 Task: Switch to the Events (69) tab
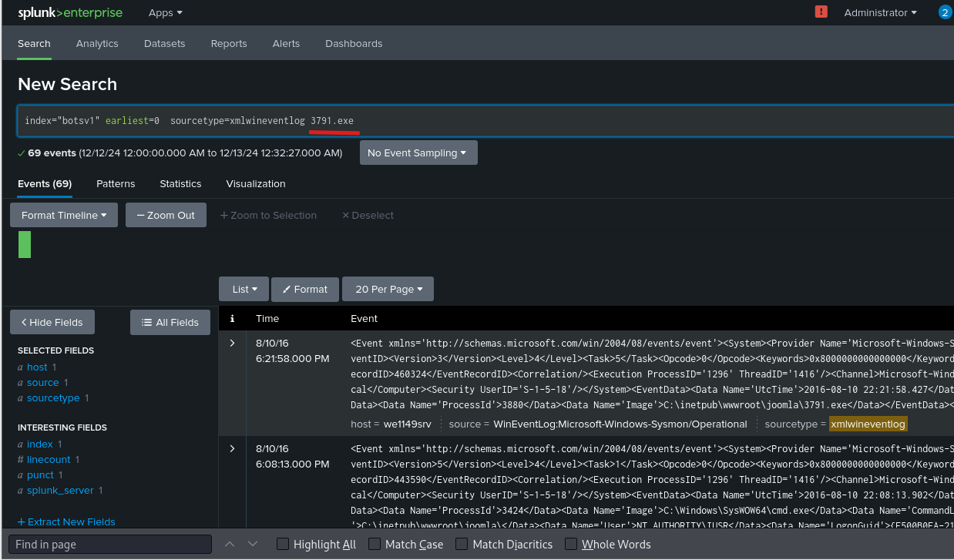click(45, 183)
